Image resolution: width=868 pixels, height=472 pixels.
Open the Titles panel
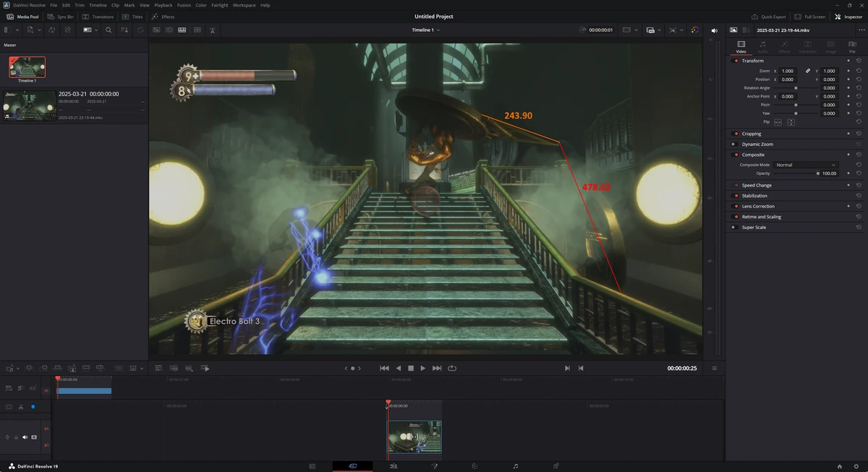[132, 17]
